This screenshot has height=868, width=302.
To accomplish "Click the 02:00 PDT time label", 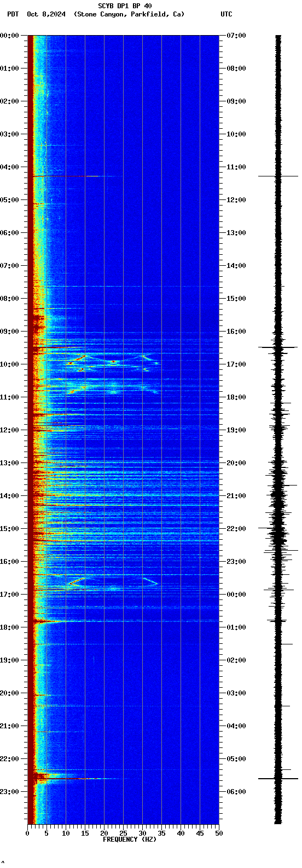I will (x=10, y=101).
